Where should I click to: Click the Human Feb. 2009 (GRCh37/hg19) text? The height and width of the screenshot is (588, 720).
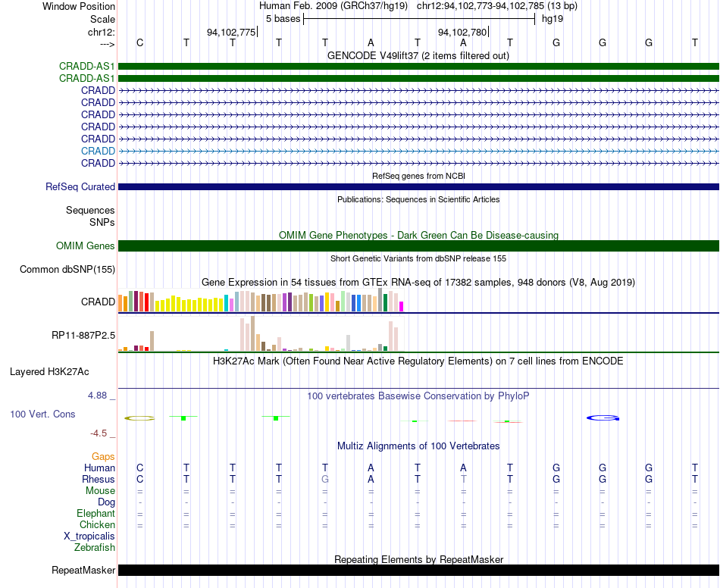point(333,6)
